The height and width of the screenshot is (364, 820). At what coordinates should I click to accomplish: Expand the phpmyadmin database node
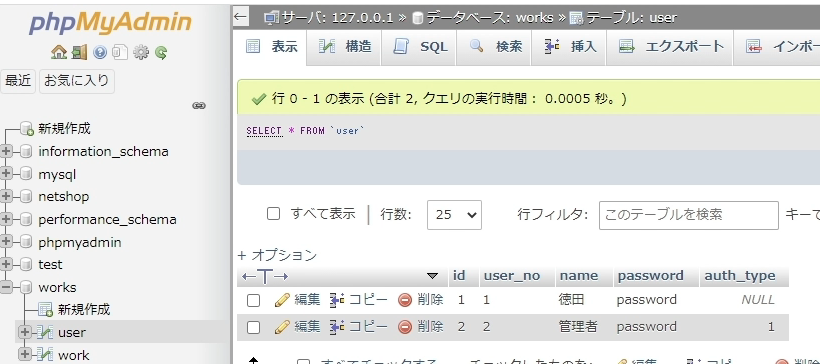(6, 242)
